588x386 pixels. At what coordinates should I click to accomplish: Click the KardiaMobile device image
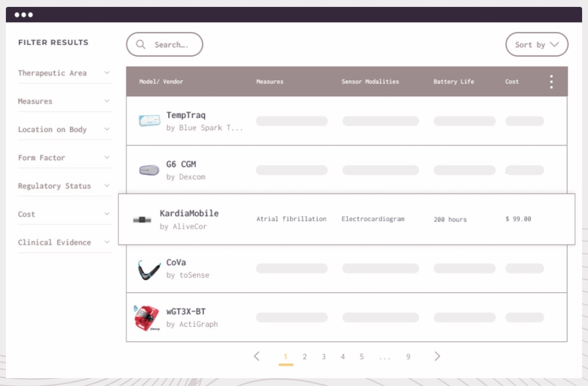142,220
